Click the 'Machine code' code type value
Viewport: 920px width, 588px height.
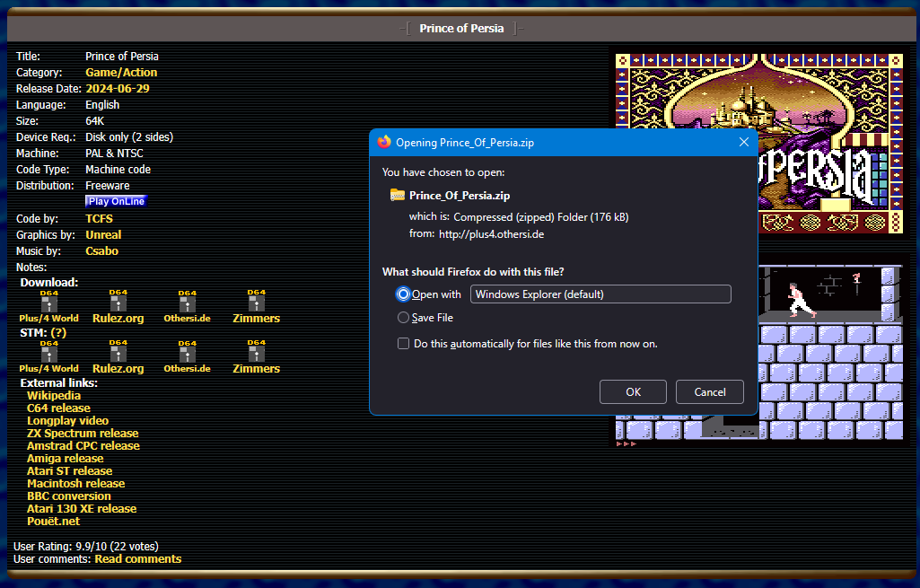pos(118,169)
